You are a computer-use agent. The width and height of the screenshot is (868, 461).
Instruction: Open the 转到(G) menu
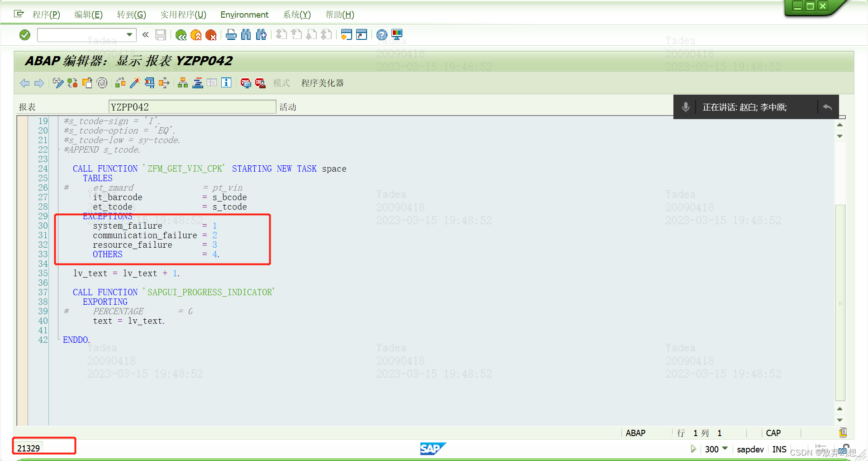coord(131,14)
